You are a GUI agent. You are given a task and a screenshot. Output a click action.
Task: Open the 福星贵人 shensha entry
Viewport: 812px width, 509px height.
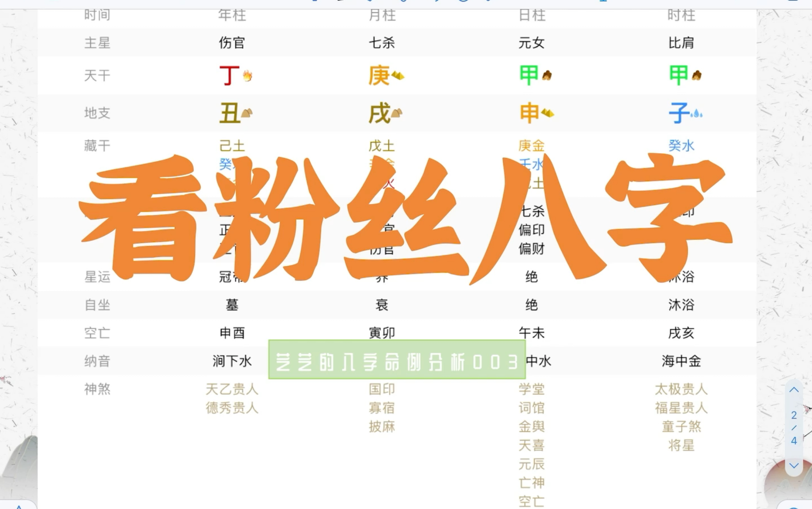click(x=681, y=408)
